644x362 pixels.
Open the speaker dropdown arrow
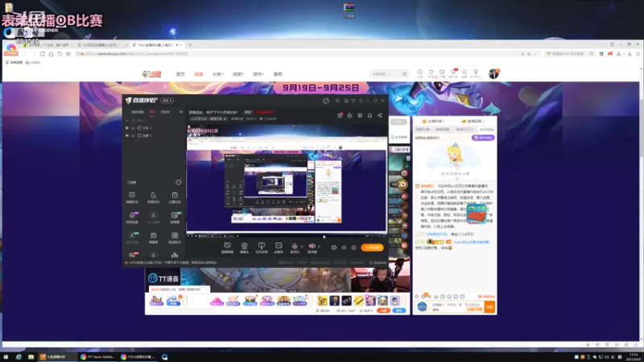pyautogui.click(x=319, y=246)
